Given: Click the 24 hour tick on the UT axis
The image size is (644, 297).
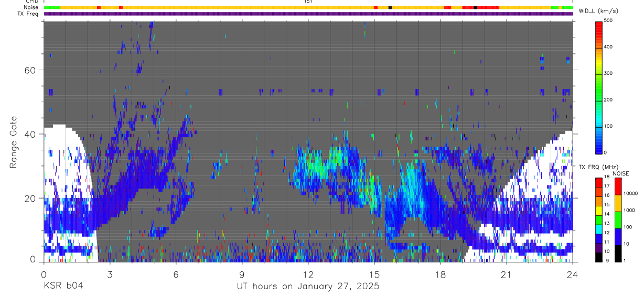Looking at the screenshot, I should click(x=573, y=274).
